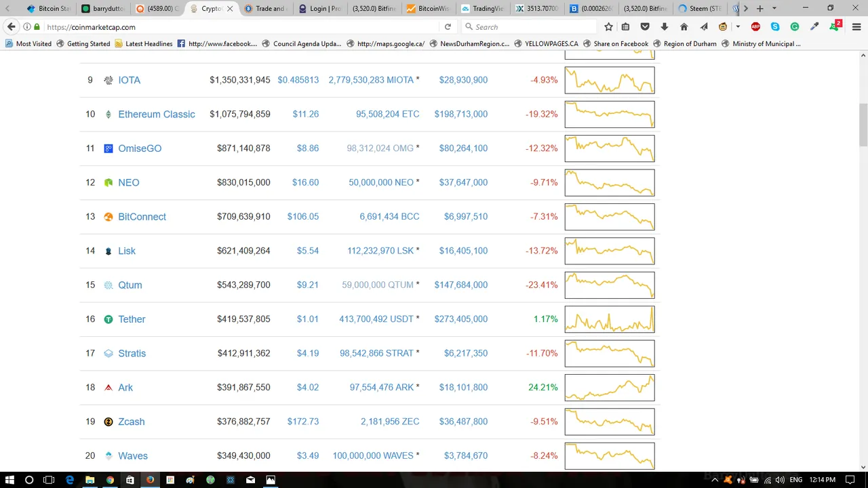This screenshot has width=868, height=488.
Task: Click the Lisk coin logo icon
Action: (x=108, y=251)
